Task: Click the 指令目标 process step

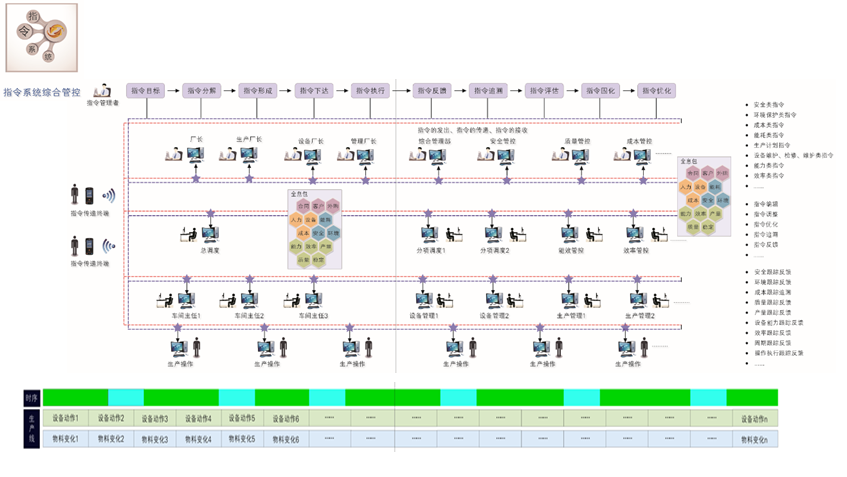Action: [146, 90]
